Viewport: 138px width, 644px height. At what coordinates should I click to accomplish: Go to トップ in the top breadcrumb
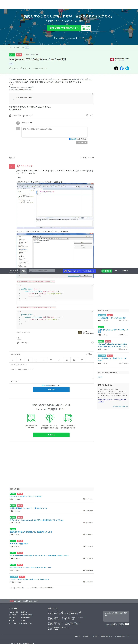click(x=10, y=47)
